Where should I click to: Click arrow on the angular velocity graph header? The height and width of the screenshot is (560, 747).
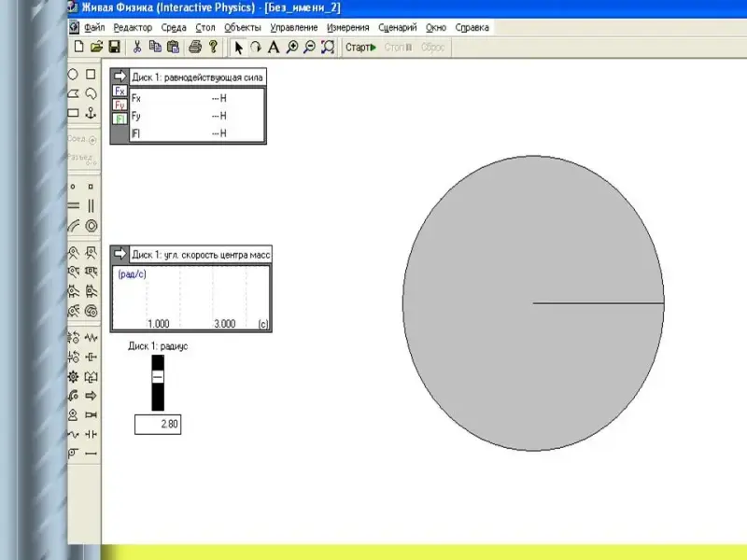120,254
